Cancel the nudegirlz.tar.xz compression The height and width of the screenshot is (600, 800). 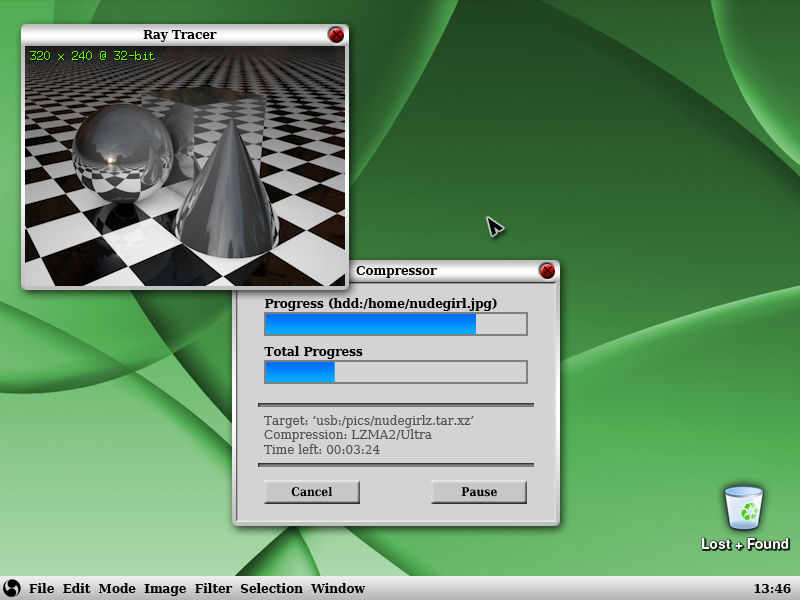(312, 492)
